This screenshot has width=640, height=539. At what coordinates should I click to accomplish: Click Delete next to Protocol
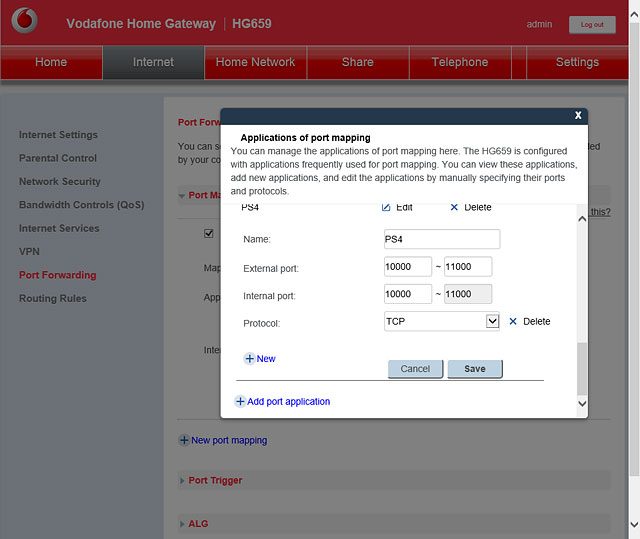click(x=536, y=322)
